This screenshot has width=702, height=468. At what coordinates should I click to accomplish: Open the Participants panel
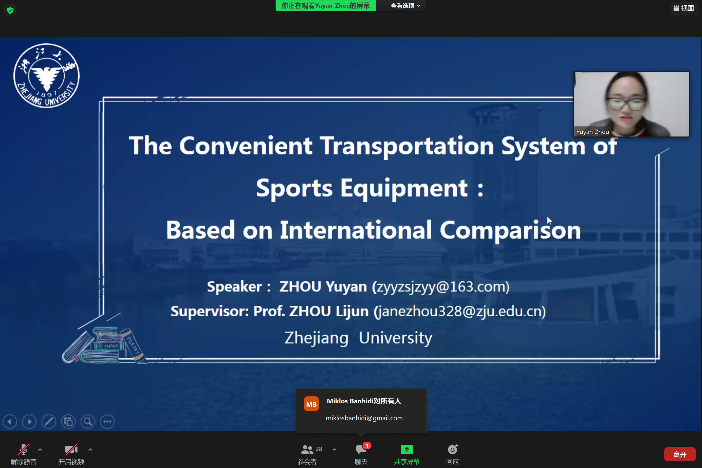coord(307,452)
